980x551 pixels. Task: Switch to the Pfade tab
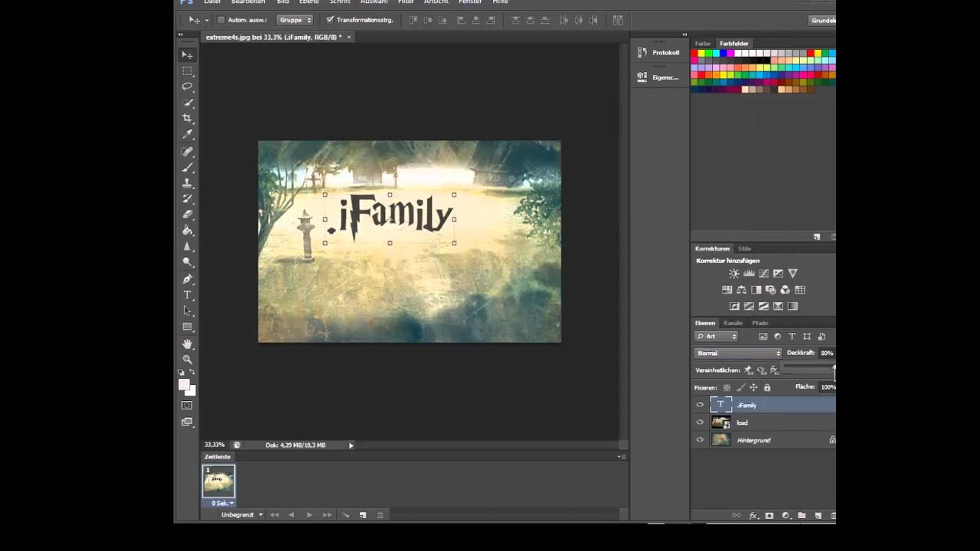coord(759,323)
